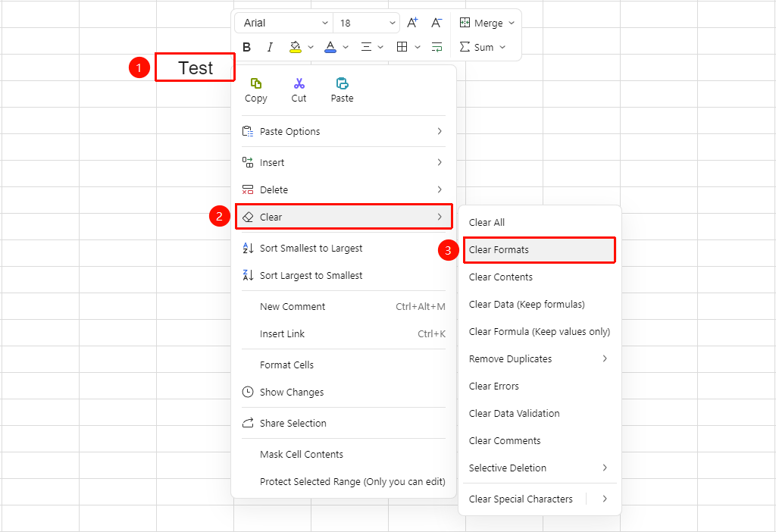This screenshot has height=532, width=776.
Task: Open the Insert submenu
Action: 343,162
